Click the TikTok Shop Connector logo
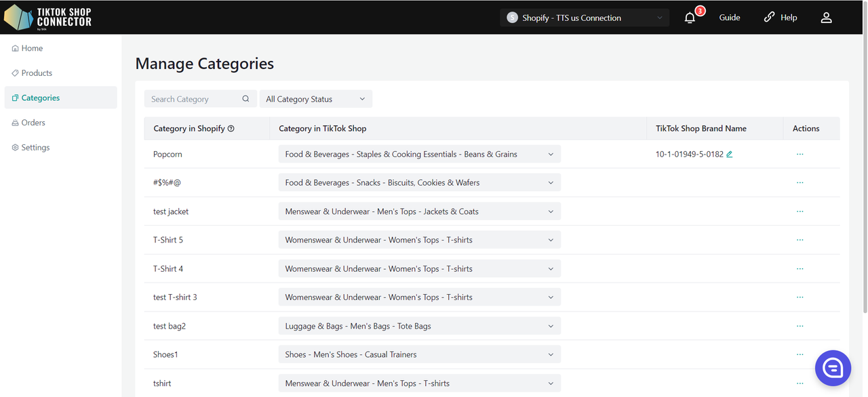This screenshot has height=397, width=868. (x=47, y=18)
